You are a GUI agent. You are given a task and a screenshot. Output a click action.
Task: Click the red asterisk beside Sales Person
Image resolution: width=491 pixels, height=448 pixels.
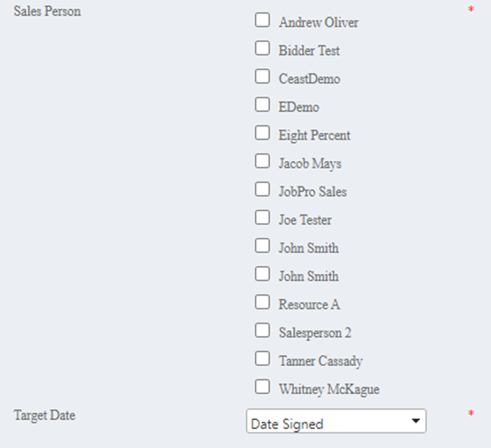click(471, 11)
